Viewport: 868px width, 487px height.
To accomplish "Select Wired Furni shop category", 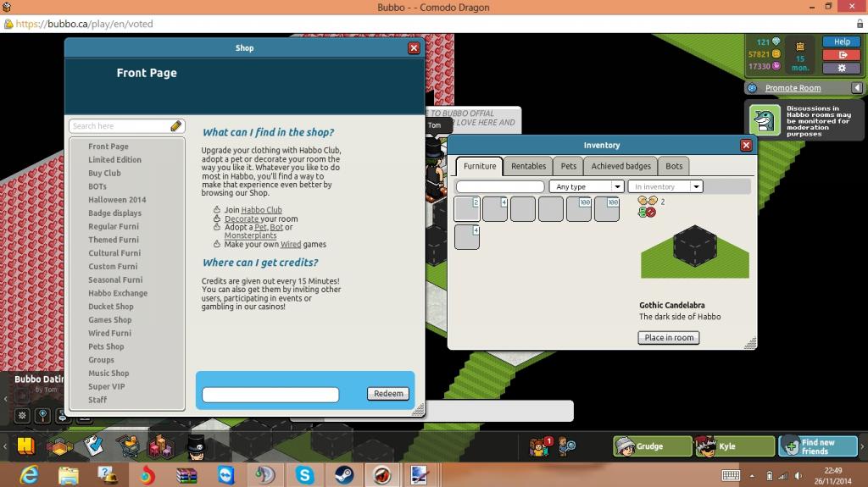I will pos(109,333).
